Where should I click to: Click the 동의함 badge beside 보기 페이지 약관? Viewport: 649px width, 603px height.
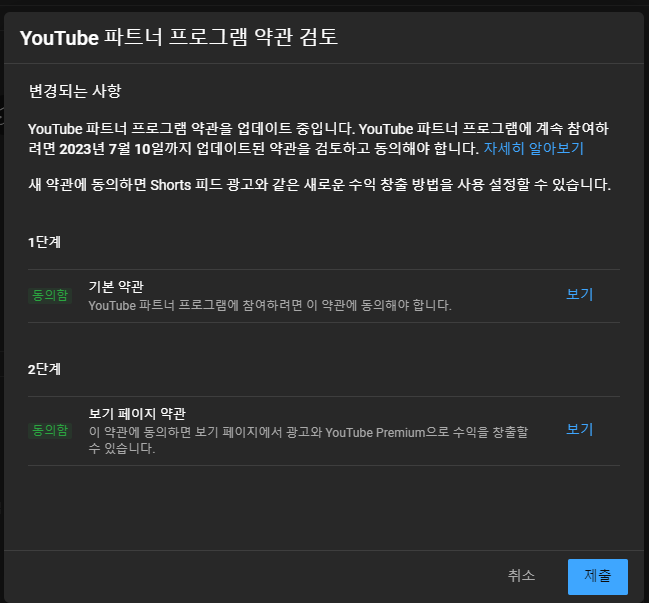pos(50,430)
